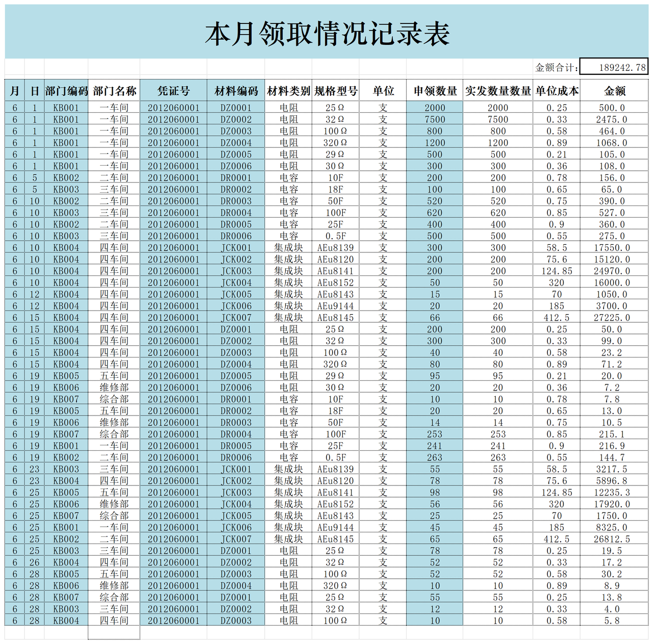Click the 规格型号 column header
653x644 pixels.
[x=336, y=91]
